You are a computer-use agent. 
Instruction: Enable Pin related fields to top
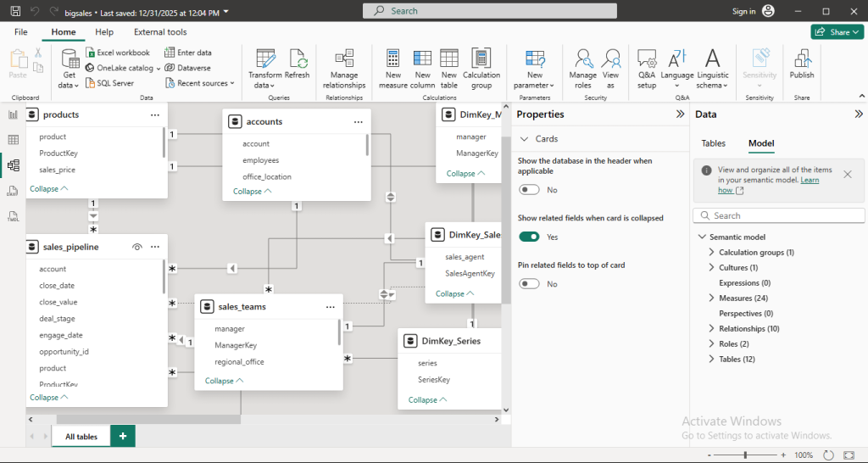click(x=529, y=284)
